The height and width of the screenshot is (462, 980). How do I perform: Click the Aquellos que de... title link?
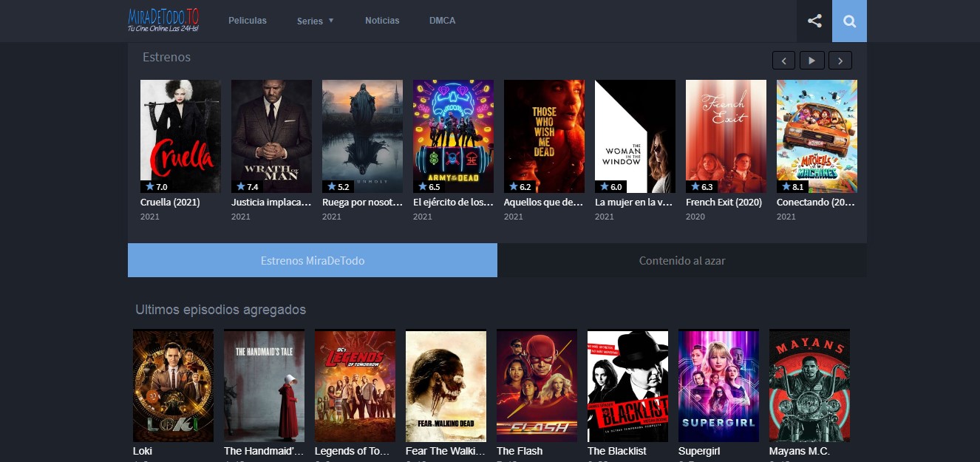[x=544, y=202]
